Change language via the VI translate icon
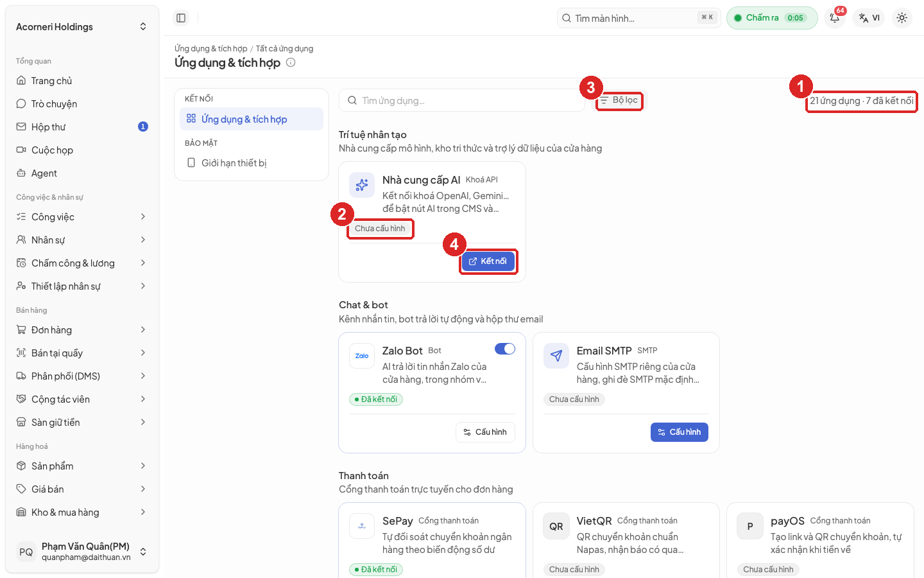The width and height of the screenshot is (924, 578). (869, 18)
